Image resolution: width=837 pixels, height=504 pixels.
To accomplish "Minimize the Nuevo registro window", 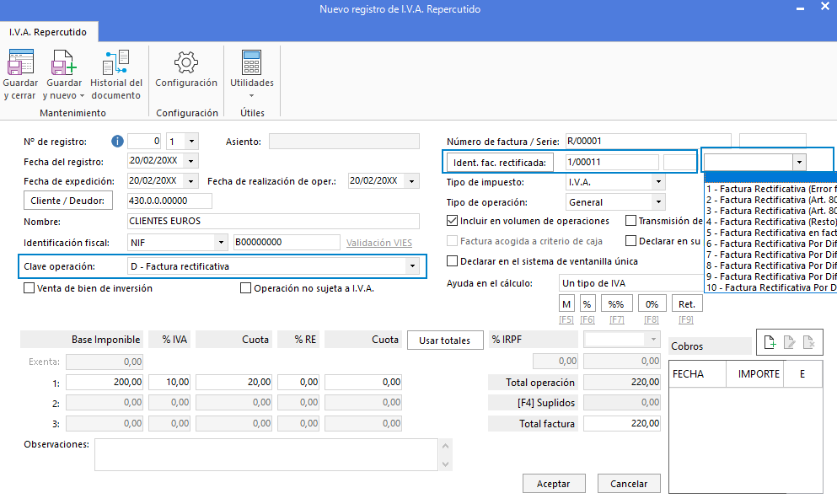I will [800, 8].
